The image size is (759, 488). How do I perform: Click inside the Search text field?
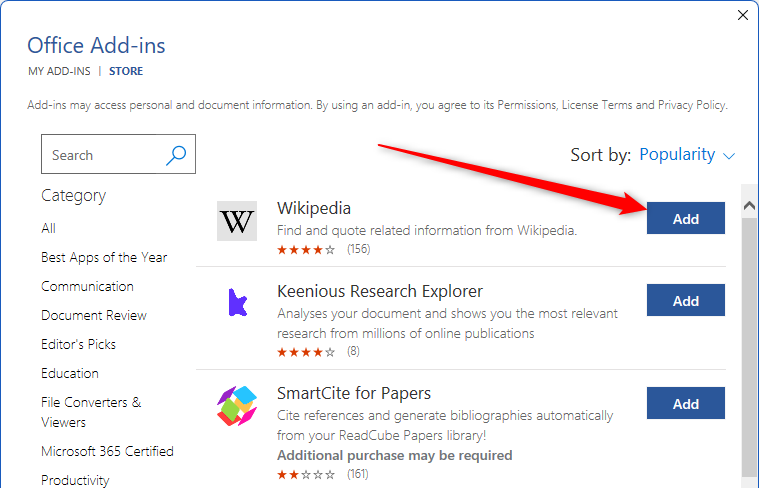104,154
